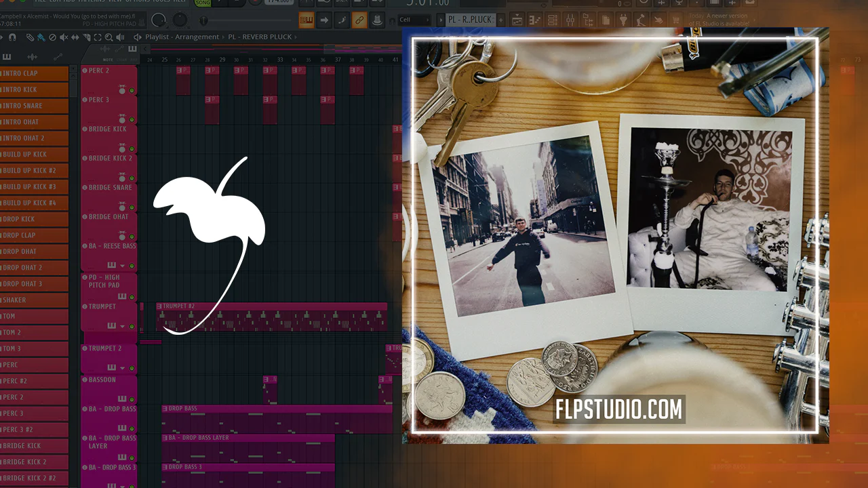Screen dimensions: 868x488
Task: Click the TRUMPET #2 clip
Action: 271,317
